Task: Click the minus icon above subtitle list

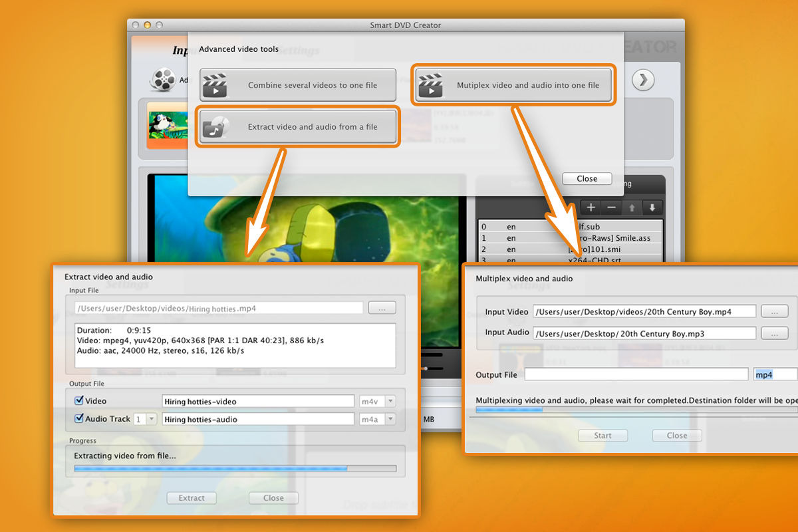Action: tap(611, 207)
